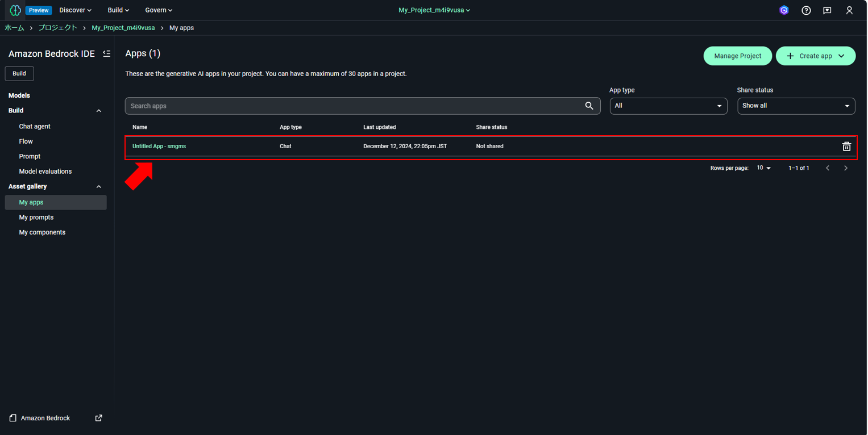Click the Last updated column header
868x435 pixels.
380,127
